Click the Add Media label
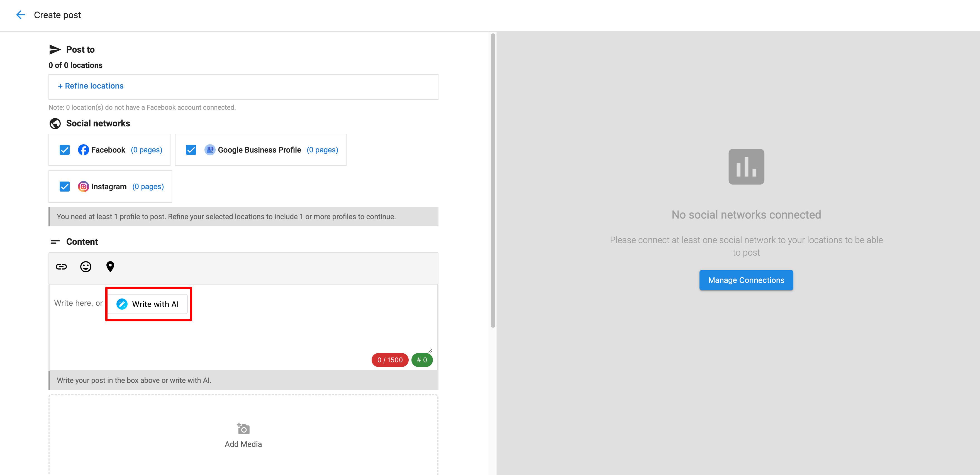 tap(243, 444)
